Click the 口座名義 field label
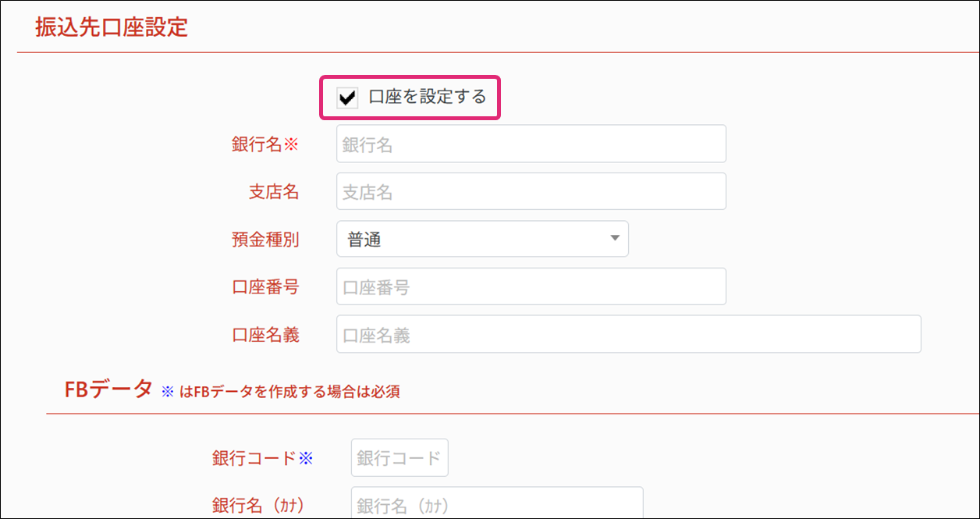 [265, 335]
